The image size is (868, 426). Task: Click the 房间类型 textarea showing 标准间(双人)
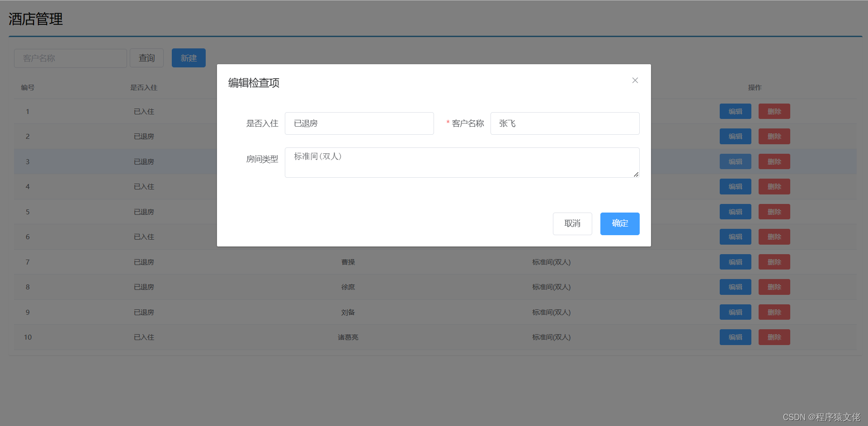point(462,162)
